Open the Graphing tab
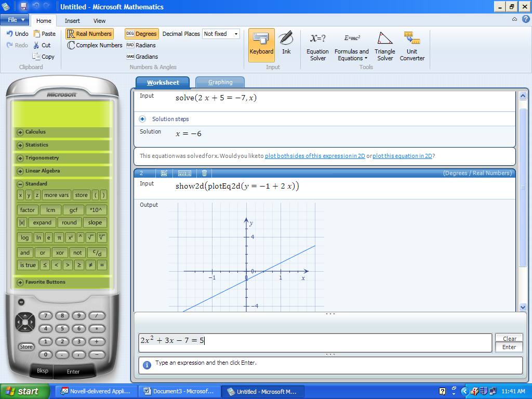Screen dimensions: 532x399 coord(220,82)
